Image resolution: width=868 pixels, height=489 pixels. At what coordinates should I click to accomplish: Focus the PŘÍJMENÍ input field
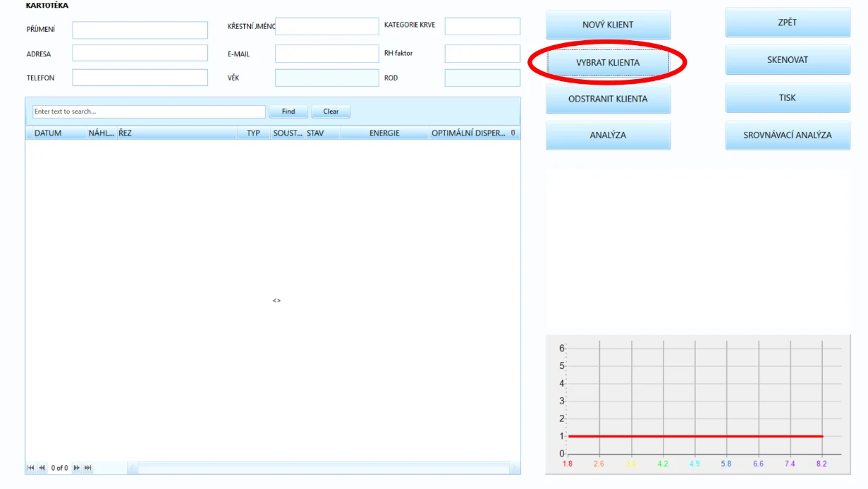pos(140,30)
